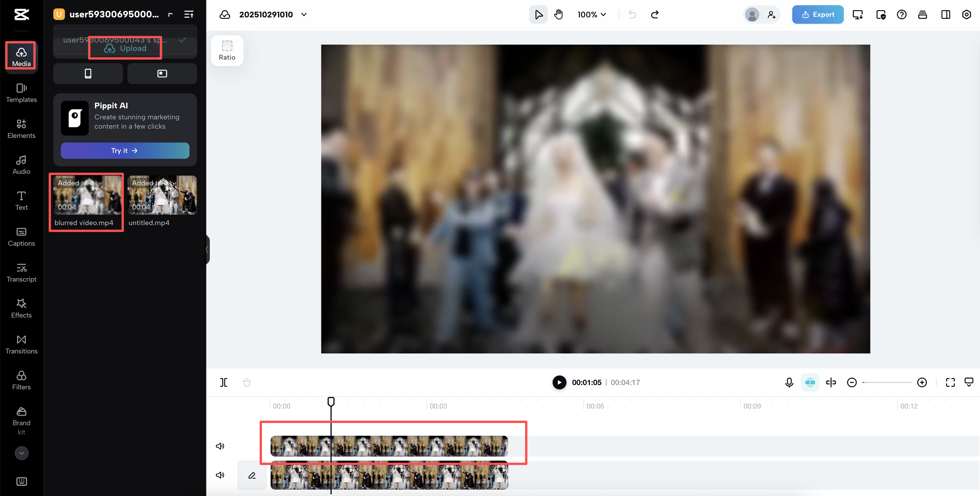Collapse the media panel sidebar
The width and height of the screenshot is (980, 496).
(x=207, y=249)
